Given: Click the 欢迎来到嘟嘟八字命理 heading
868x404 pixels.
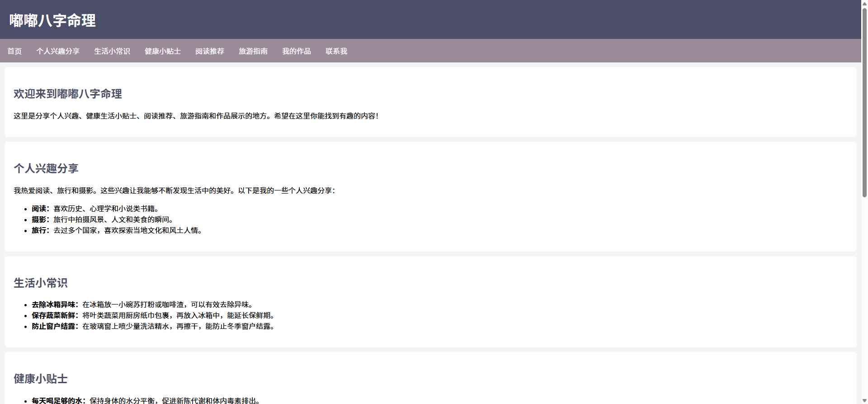Looking at the screenshot, I should click(x=68, y=94).
